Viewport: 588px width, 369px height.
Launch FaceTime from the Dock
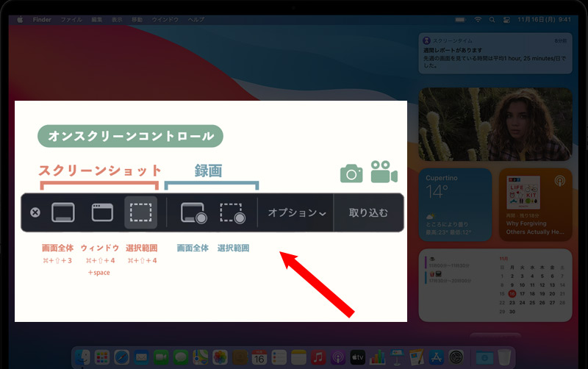(x=161, y=357)
